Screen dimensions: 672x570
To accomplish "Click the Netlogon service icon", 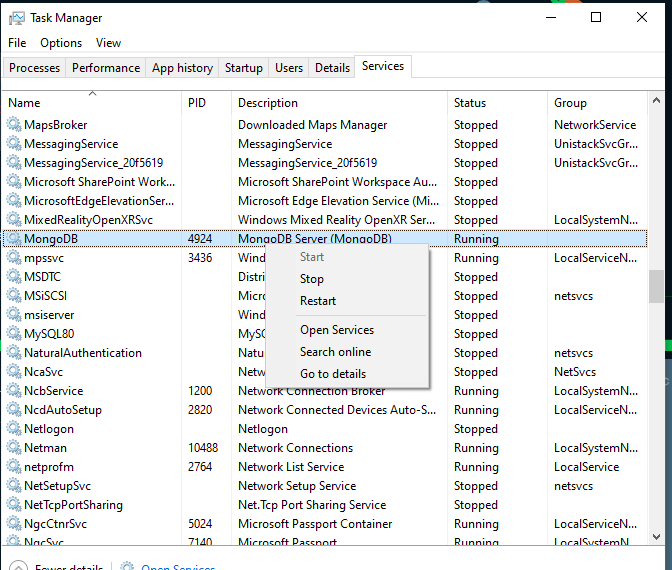I will pos(14,429).
